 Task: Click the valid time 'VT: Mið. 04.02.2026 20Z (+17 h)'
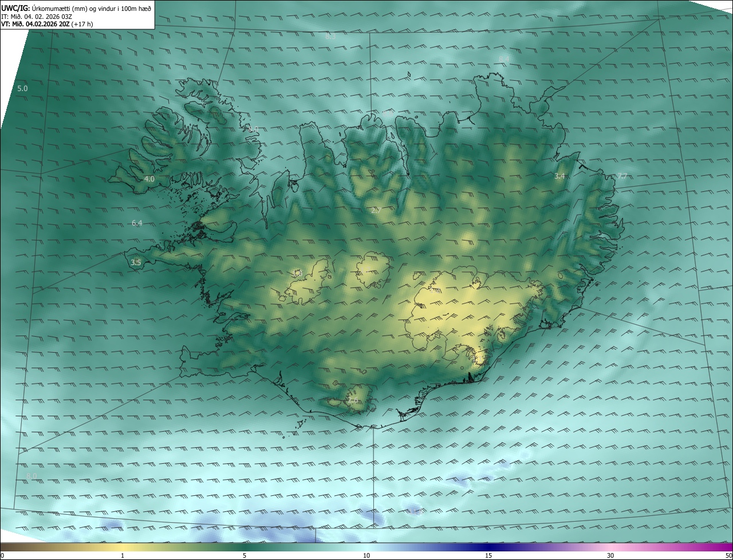[x=47, y=24]
